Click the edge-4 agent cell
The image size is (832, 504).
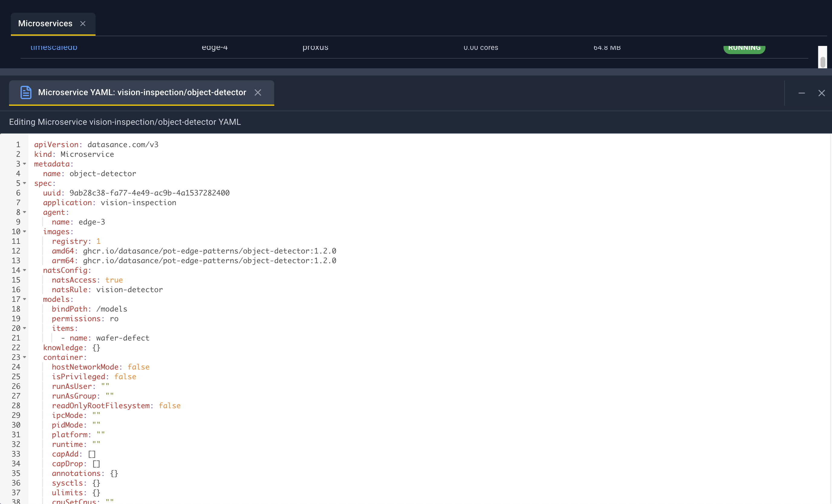[x=215, y=48]
